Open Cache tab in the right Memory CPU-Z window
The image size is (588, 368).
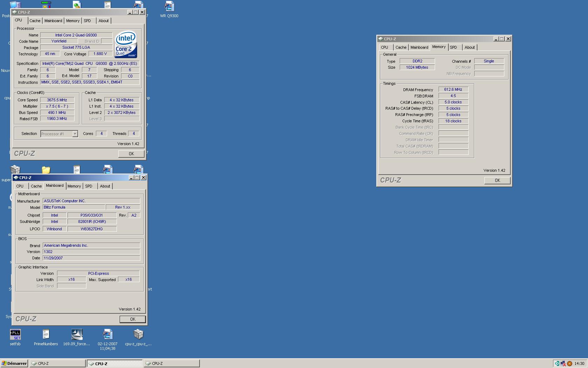401,47
